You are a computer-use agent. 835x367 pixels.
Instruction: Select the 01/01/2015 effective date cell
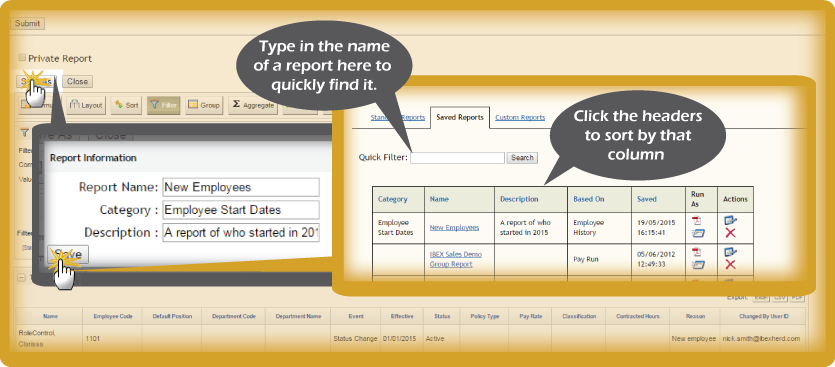[402, 338]
